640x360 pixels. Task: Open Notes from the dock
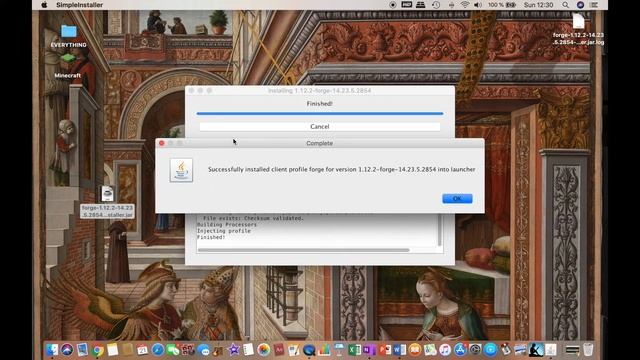(x=113, y=349)
